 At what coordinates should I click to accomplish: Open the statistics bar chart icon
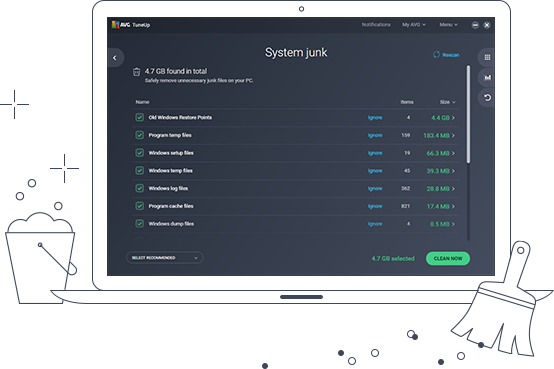pos(487,77)
